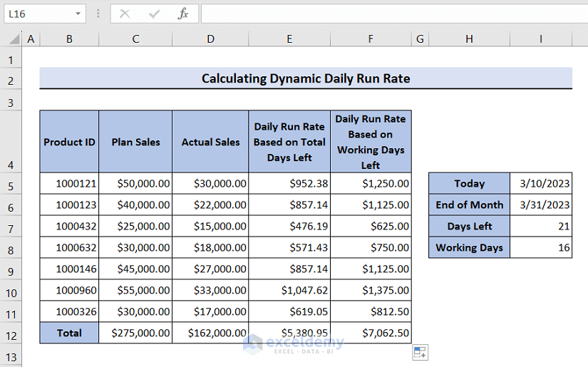Select column A header
This screenshot has height=367, width=588.
point(31,38)
